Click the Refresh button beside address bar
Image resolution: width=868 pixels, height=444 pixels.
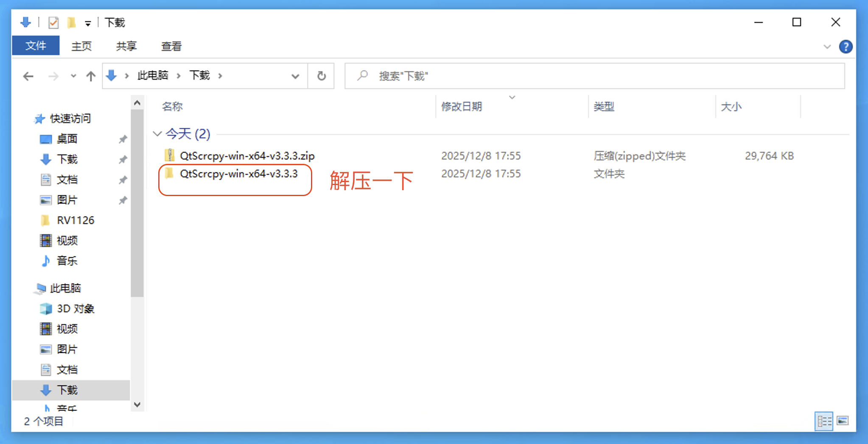coord(321,76)
